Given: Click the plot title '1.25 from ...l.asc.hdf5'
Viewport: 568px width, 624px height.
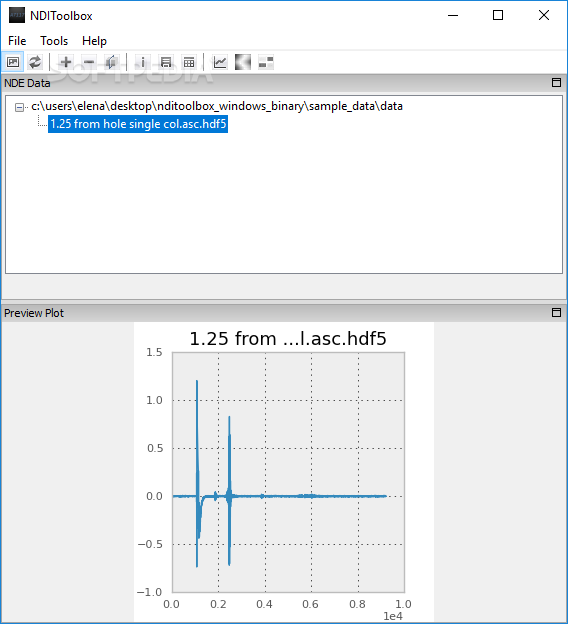Looking at the screenshot, I should [288, 339].
